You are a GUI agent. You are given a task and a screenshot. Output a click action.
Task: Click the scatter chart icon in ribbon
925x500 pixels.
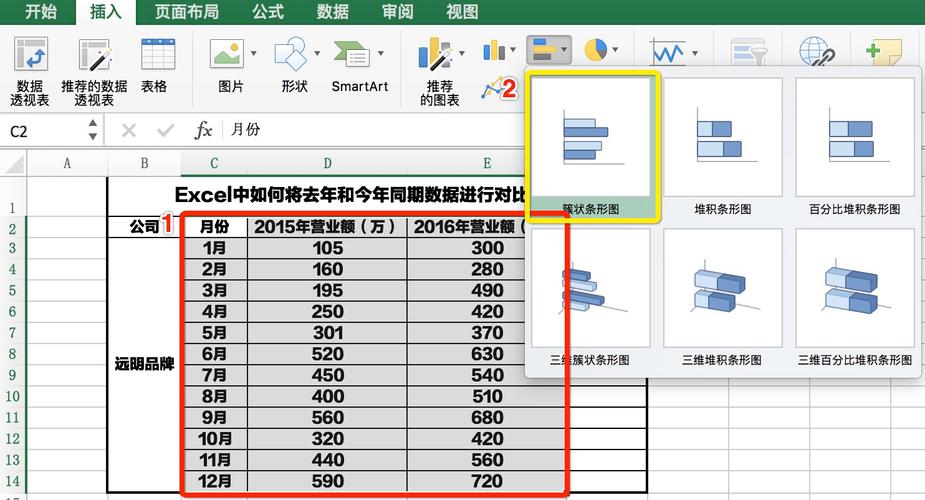[493, 89]
